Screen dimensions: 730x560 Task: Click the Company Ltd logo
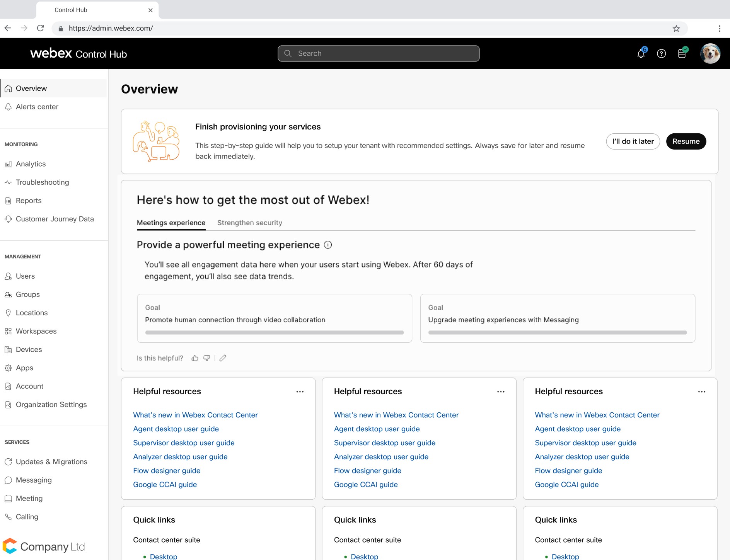(x=44, y=546)
